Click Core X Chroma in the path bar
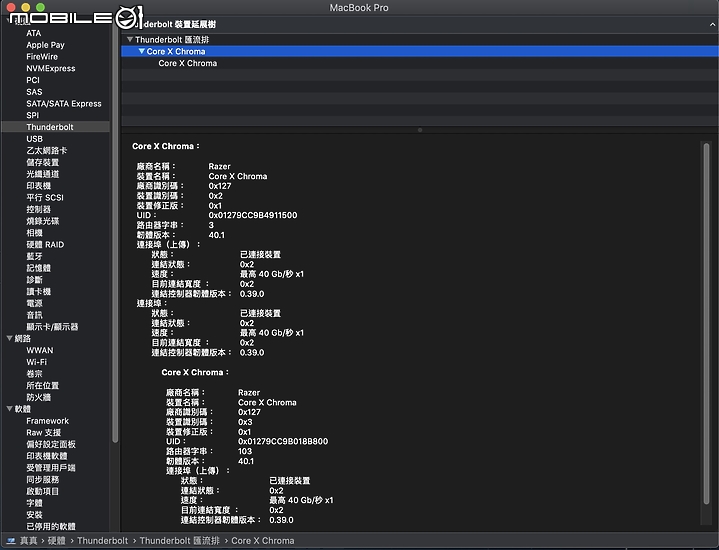Viewport: 719px width, 550px height. tap(263, 541)
